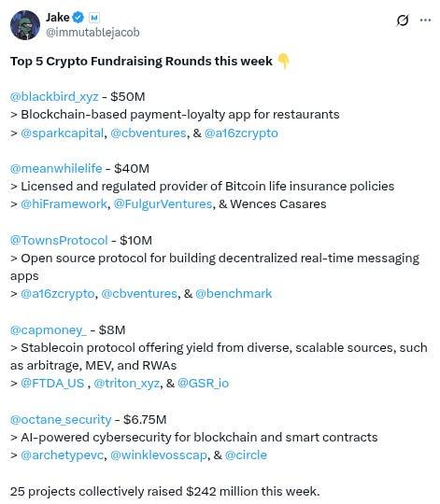Click the @immutablejacob handle
The image size is (440, 504).
[x=92, y=32]
